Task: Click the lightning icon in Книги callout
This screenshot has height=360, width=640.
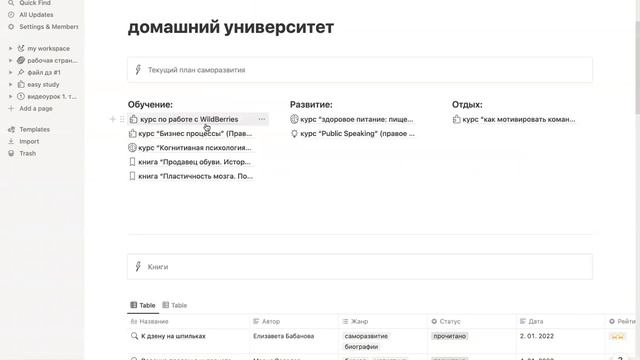Action: tap(138, 267)
